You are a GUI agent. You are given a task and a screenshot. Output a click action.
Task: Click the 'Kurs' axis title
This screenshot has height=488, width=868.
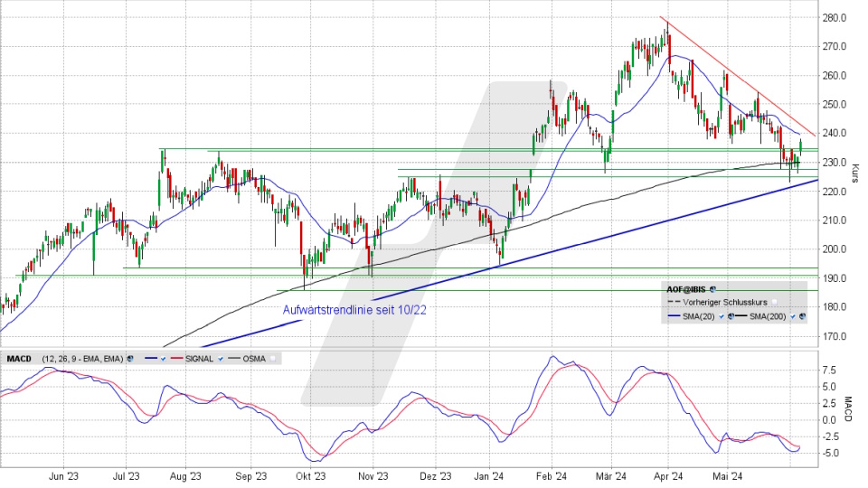[x=854, y=174]
